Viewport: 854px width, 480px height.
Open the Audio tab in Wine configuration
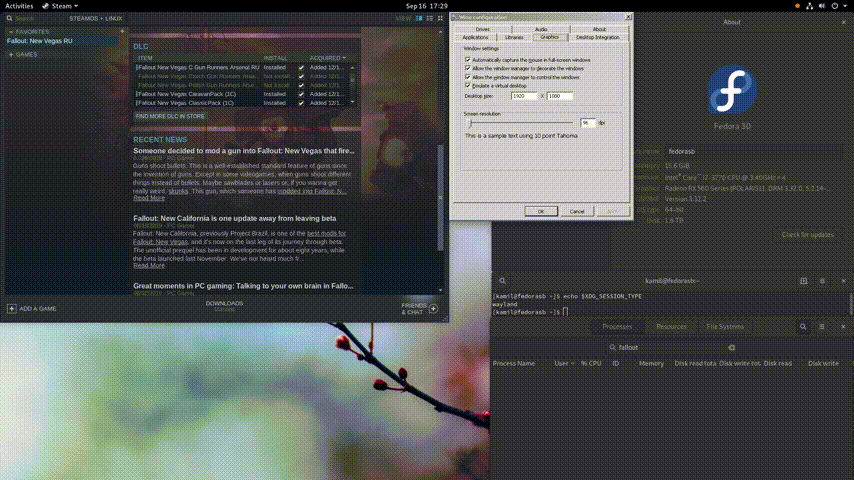click(540, 29)
